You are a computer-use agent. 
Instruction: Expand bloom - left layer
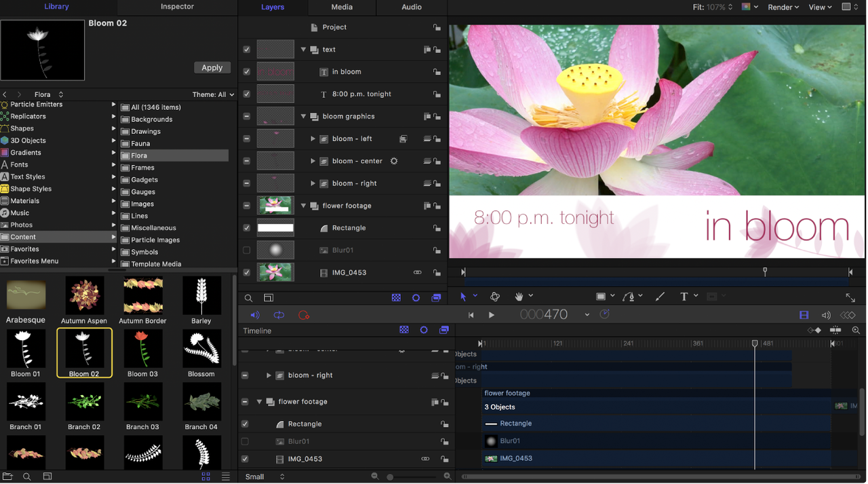313,138
